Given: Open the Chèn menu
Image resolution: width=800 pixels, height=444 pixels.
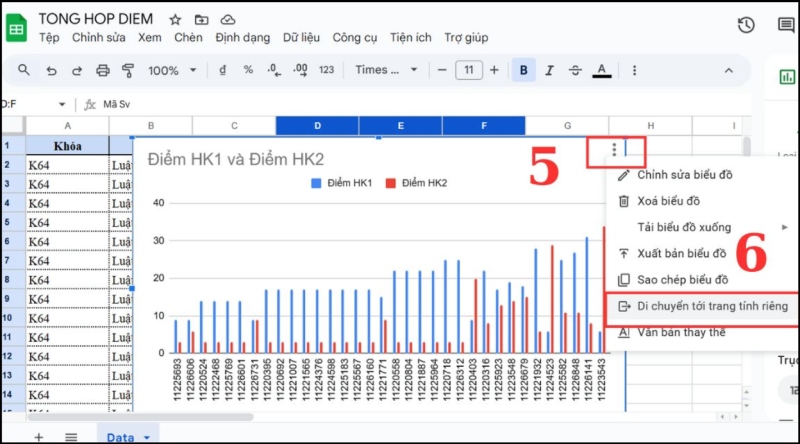Looking at the screenshot, I should pyautogui.click(x=188, y=37).
